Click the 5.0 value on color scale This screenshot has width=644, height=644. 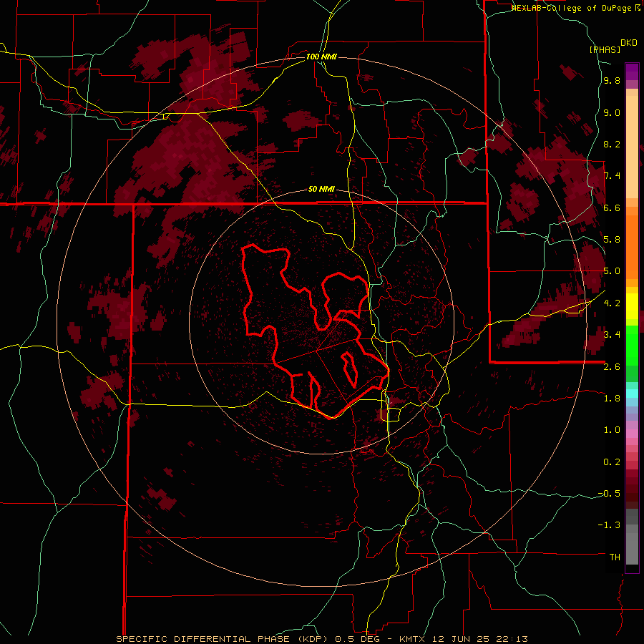(612, 271)
